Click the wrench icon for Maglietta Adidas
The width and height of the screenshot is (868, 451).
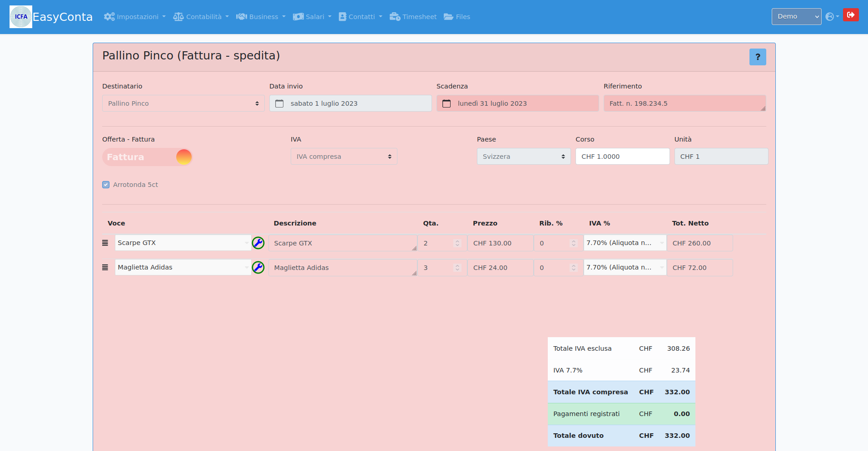click(258, 267)
